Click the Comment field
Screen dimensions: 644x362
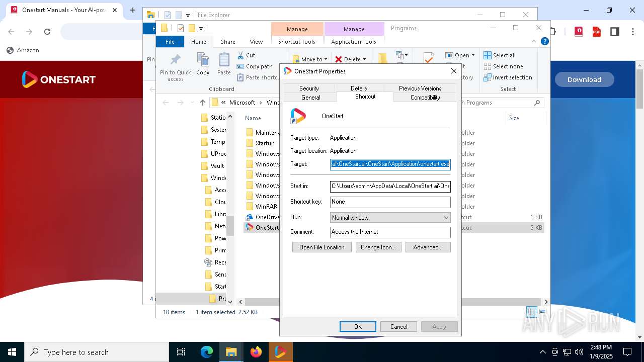[x=390, y=232]
